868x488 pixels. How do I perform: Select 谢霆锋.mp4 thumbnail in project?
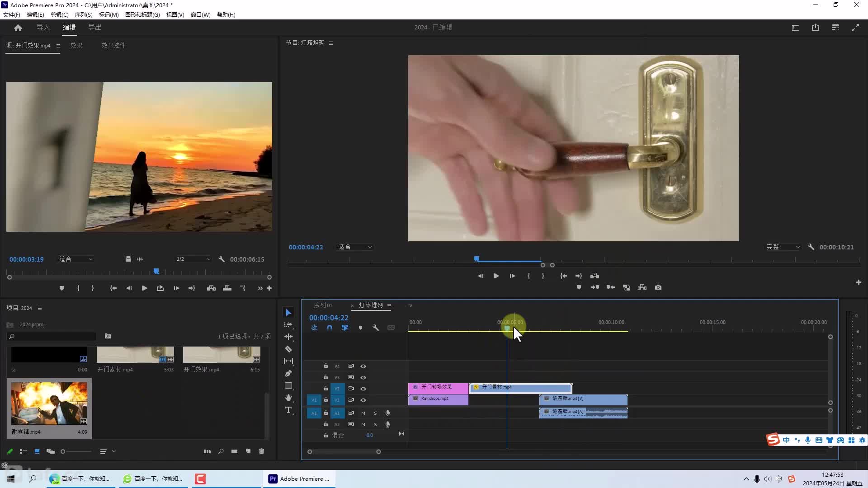pyautogui.click(x=49, y=403)
